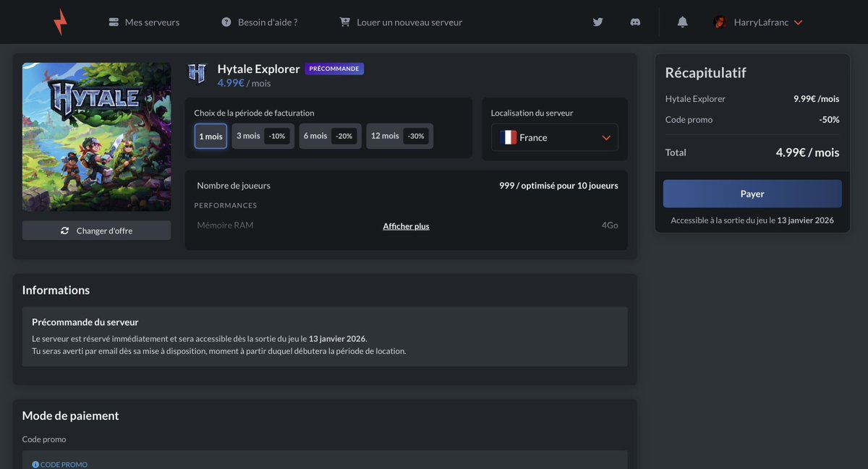Click the Informations heading
This screenshot has width=868, height=469.
point(56,290)
